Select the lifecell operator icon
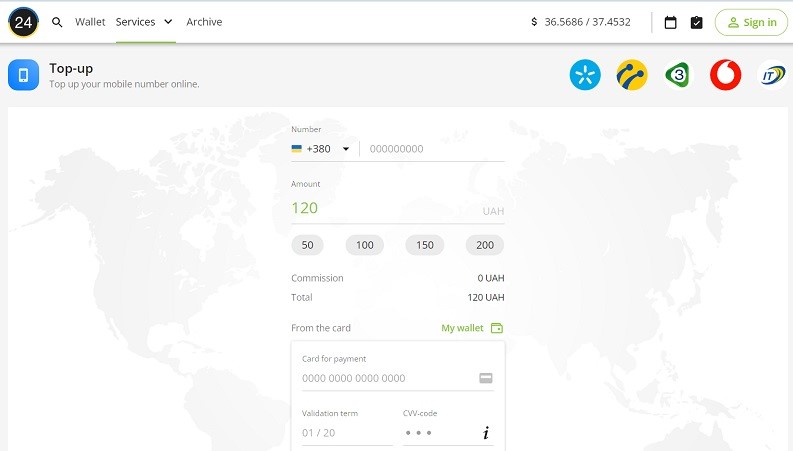This screenshot has width=793, height=451. click(631, 75)
